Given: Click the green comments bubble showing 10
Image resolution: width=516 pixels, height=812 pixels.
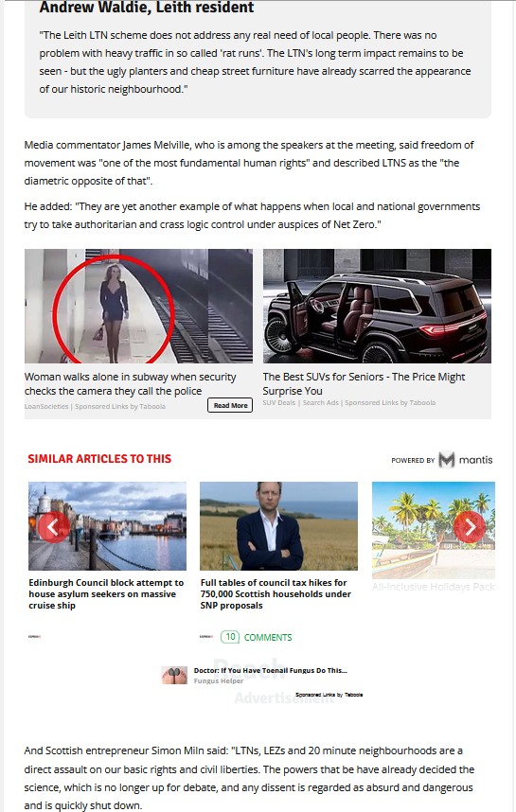Looking at the screenshot, I should pyautogui.click(x=230, y=637).
